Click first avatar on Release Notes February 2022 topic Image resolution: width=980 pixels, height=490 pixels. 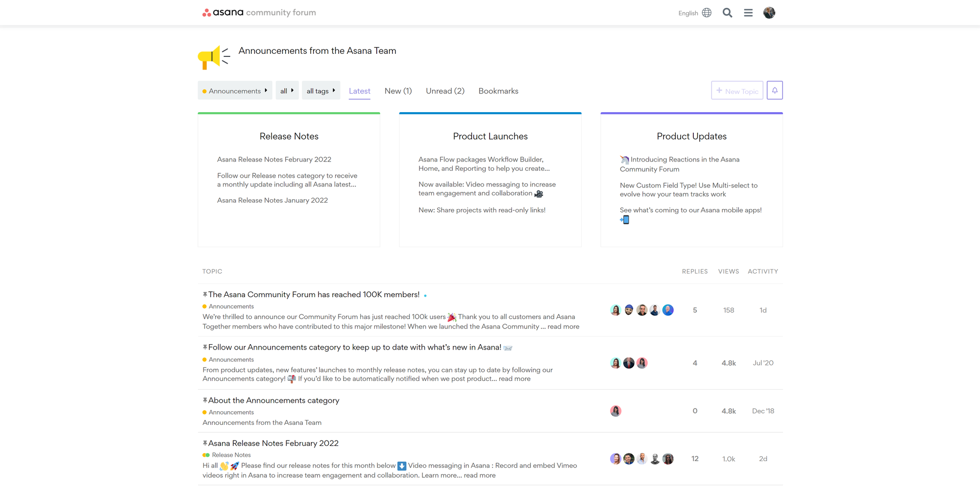tap(616, 459)
